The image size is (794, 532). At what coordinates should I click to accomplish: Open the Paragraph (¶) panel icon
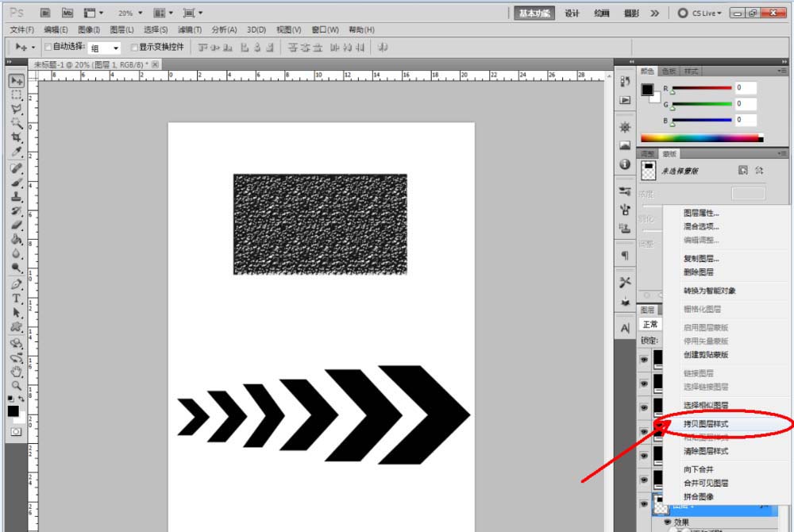(x=625, y=256)
